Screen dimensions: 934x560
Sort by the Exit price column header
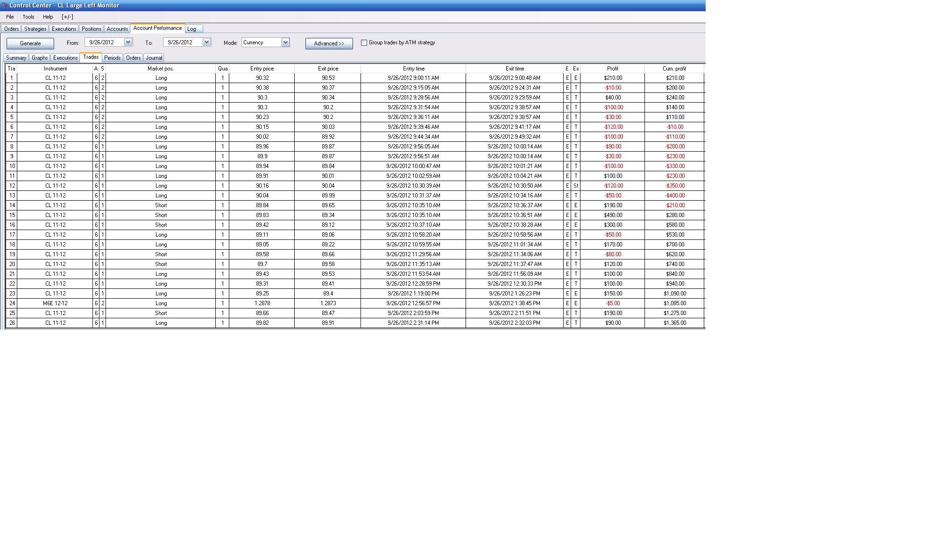[x=328, y=69]
